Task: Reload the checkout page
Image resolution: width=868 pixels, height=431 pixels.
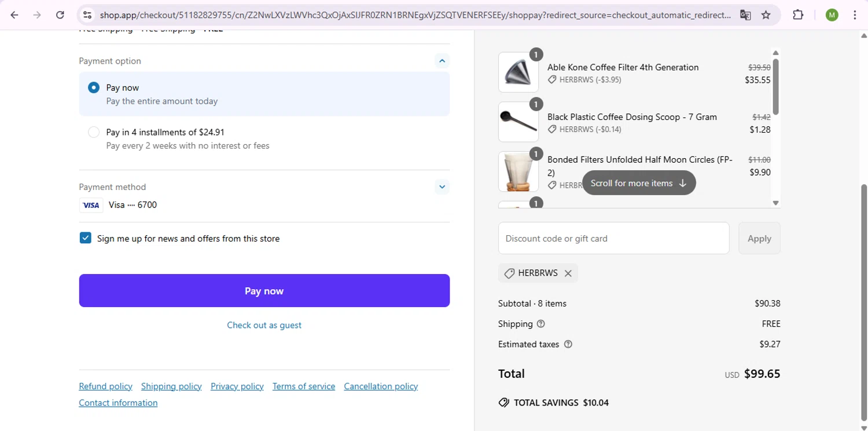Action: [x=60, y=15]
